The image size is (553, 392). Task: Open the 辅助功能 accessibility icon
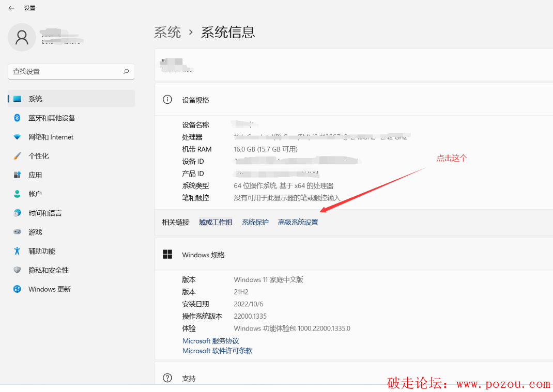coord(17,251)
